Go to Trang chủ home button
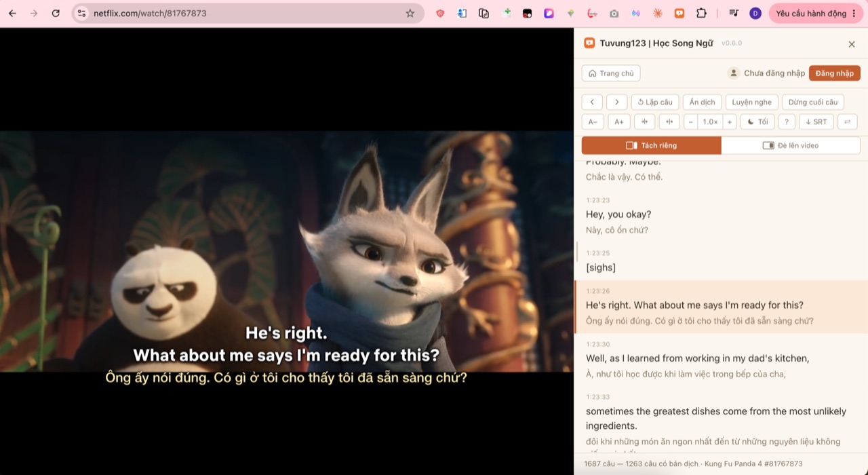This screenshot has width=868, height=475. (611, 73)
